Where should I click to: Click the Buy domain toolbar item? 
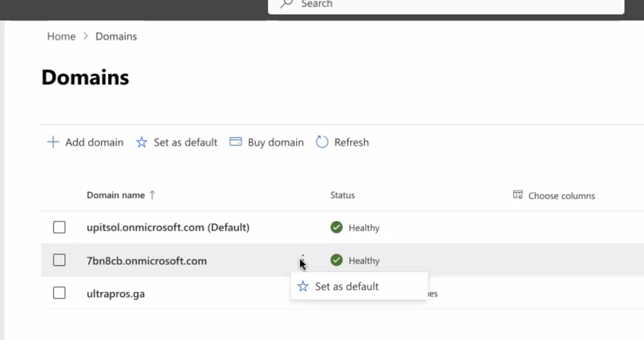(x=266, y=142)
